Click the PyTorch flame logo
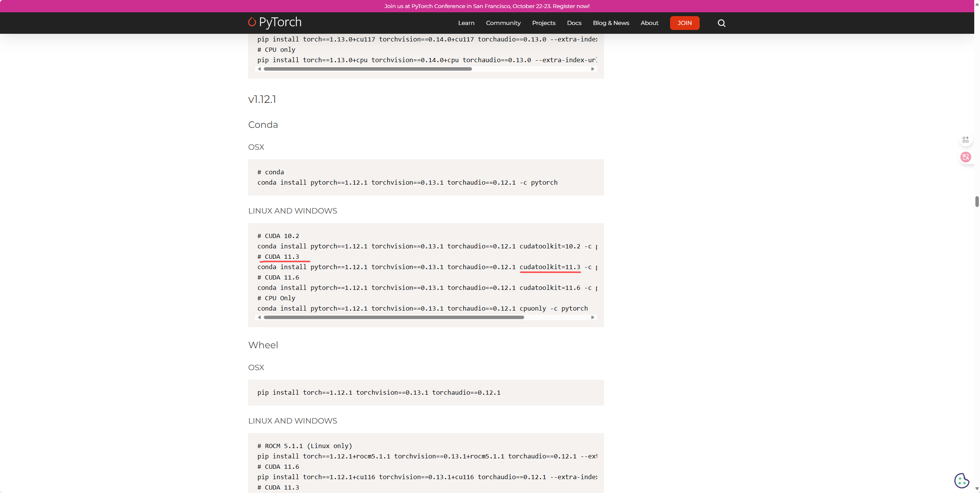This screenshot has width=980, height=493. [x=252, y=22]
